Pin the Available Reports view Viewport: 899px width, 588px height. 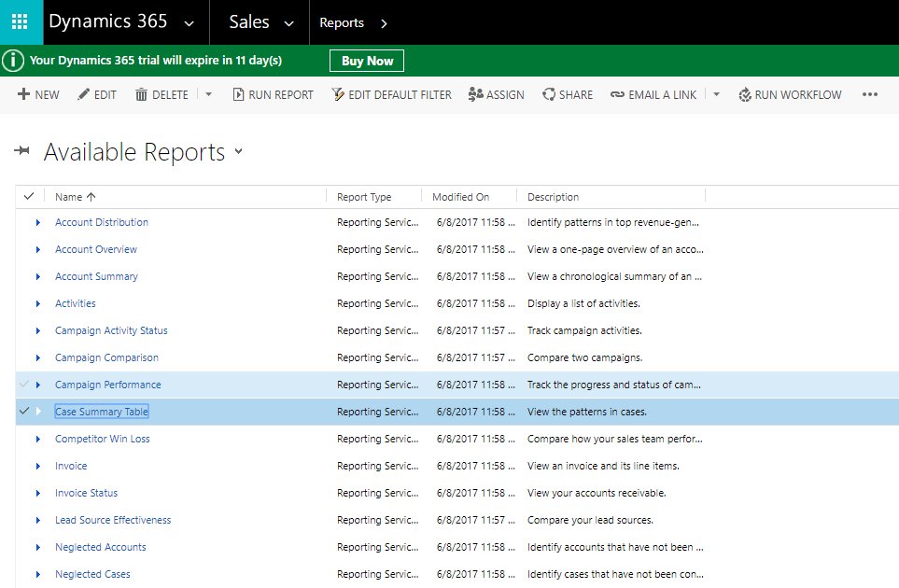(x=21, y=150)
